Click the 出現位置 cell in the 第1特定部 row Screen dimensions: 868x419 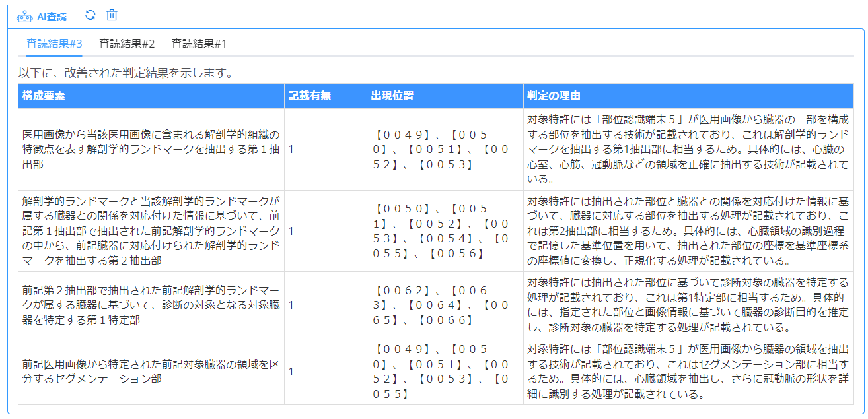(x=441, y=305)
